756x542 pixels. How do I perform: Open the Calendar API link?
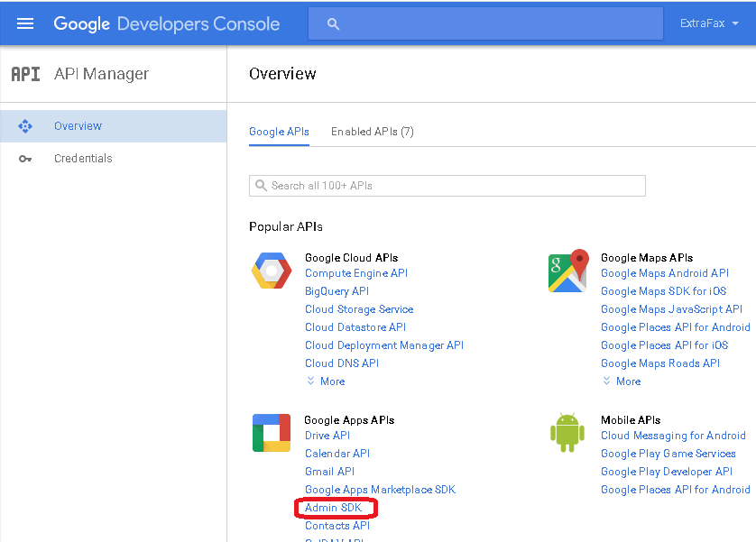click(x=337, y=454)
